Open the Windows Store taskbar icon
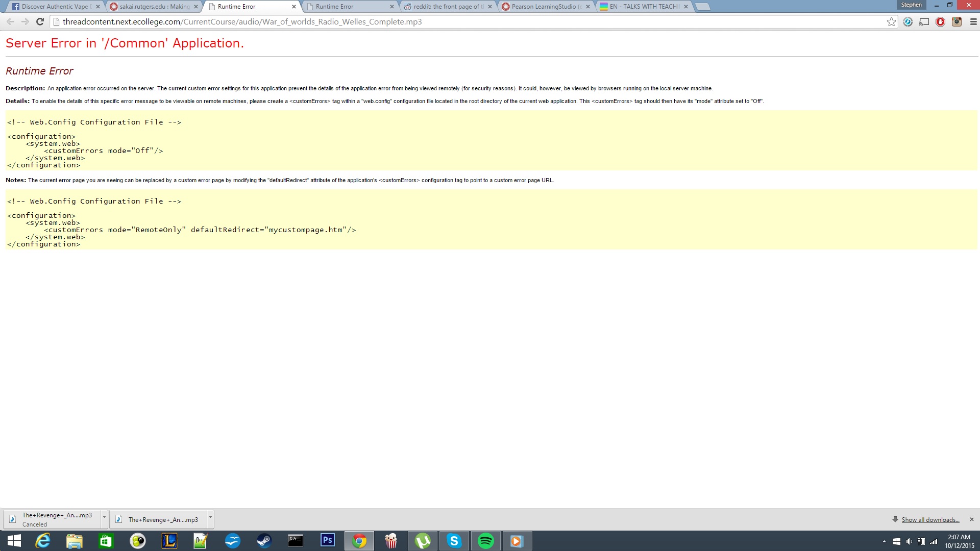The height and width of the screenshot is (551, 980). (x=106, y=541)
